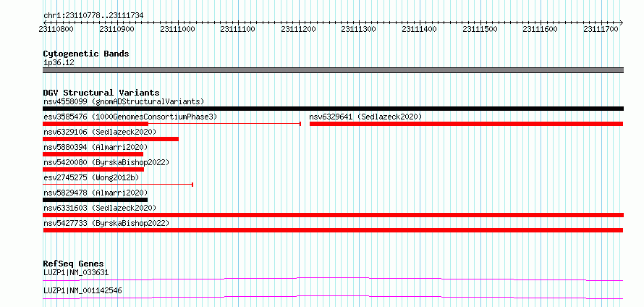Click the chr1:23110778..23111734 region label

93,15
